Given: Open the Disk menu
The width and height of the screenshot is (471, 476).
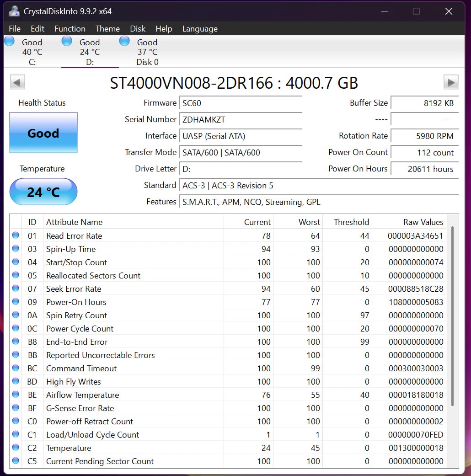Looking at the screenshot, I should [x=138, y=28].
